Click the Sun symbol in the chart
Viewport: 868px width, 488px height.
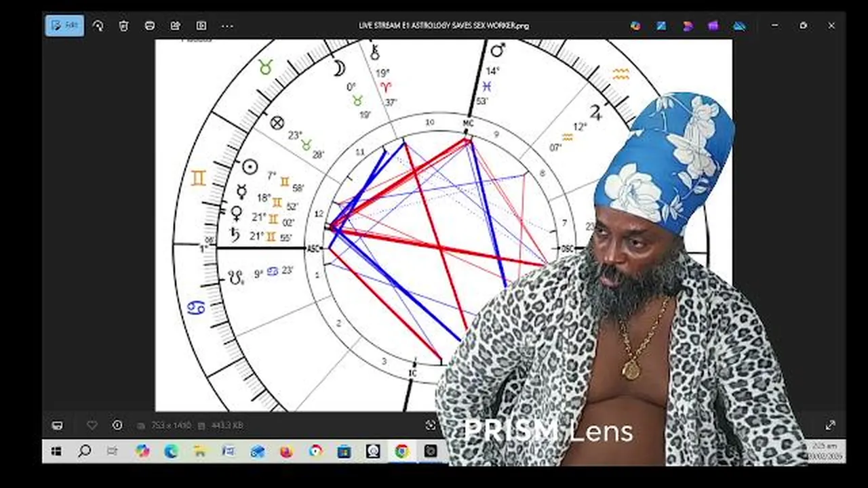pyautogui.click(x=250, y=167)
